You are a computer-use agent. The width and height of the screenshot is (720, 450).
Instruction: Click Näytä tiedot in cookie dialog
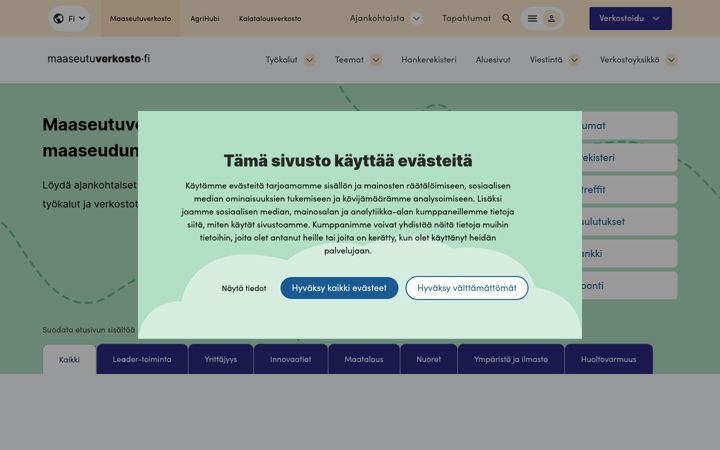244,288
